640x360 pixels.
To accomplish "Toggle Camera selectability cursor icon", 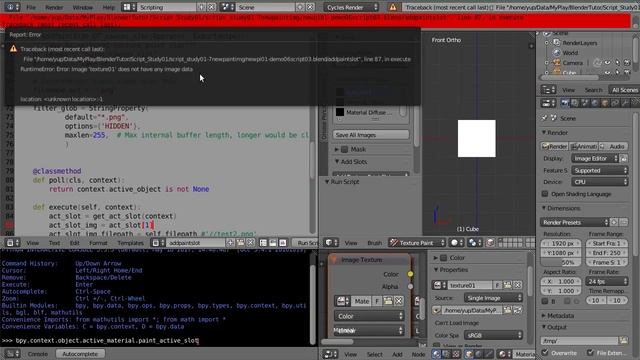I will (617, 63).
